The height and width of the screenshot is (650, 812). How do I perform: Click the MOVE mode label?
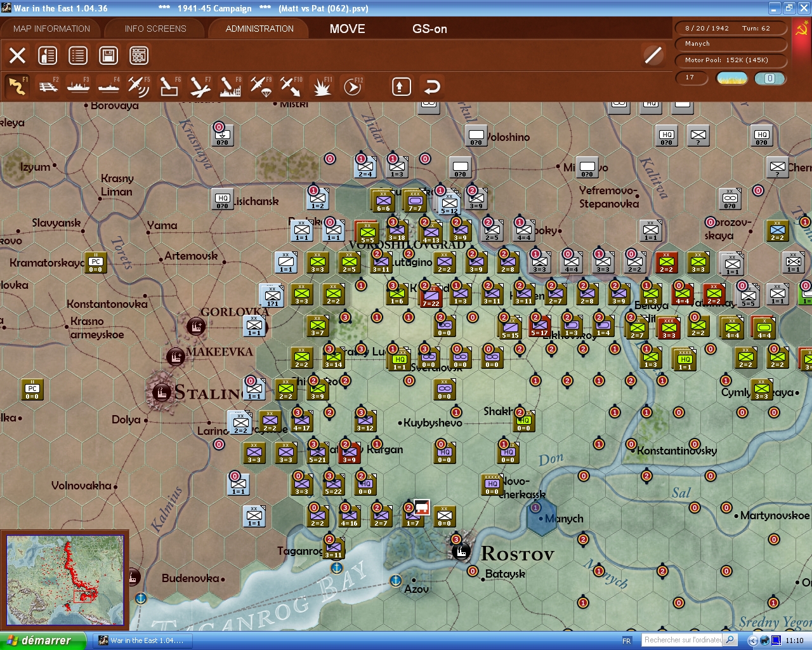click(x=347, y=29)
